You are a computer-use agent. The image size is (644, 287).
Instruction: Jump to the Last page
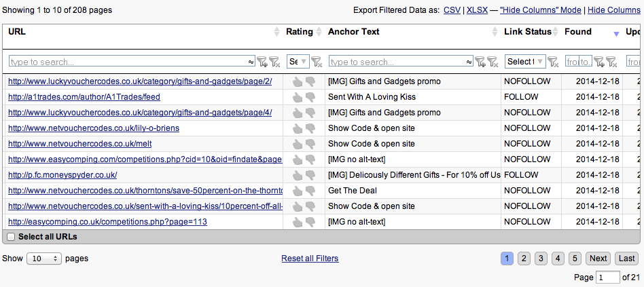click(x=626, y=259)
